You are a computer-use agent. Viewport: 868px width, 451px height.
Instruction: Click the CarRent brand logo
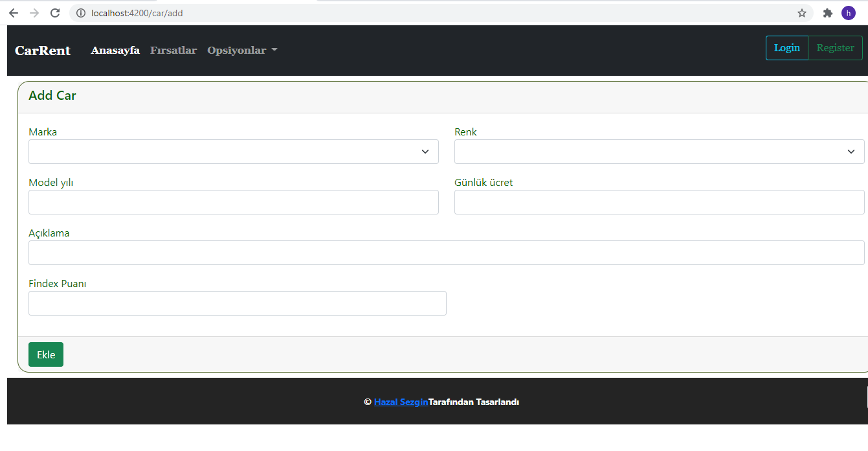click(43, 51)
